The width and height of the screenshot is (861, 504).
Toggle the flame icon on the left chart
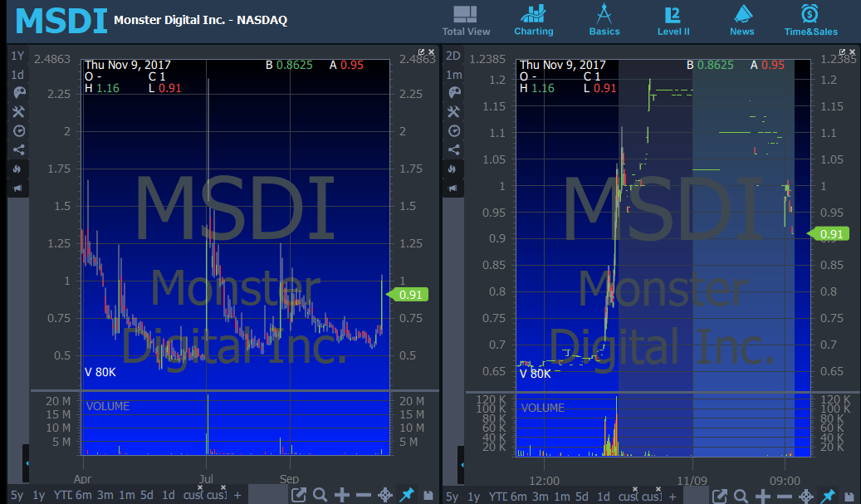coord(17,169)
